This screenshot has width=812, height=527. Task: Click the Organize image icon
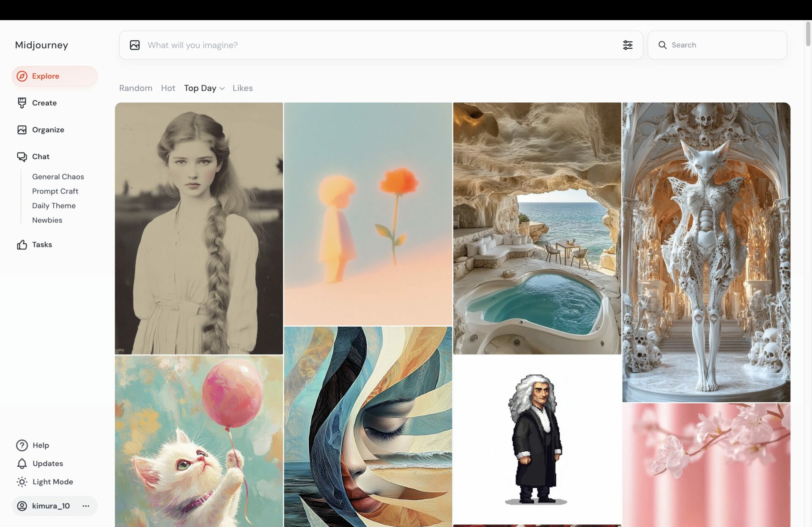22,130
